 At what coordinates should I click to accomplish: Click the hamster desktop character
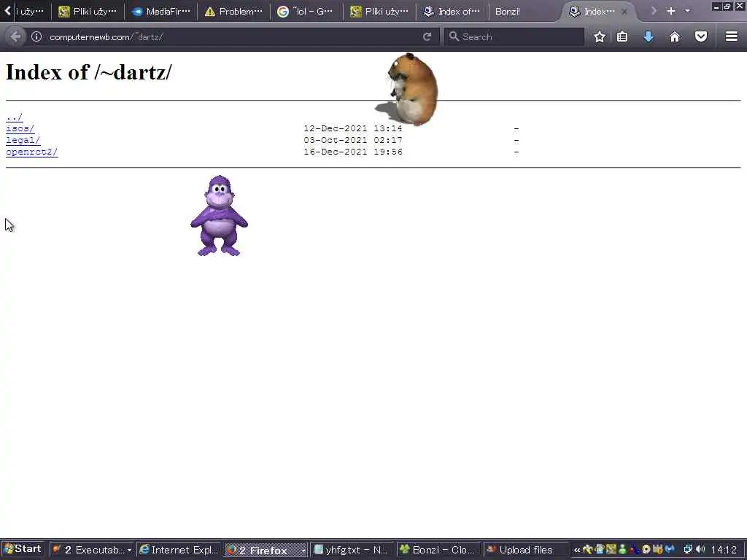tap(413, 89)
